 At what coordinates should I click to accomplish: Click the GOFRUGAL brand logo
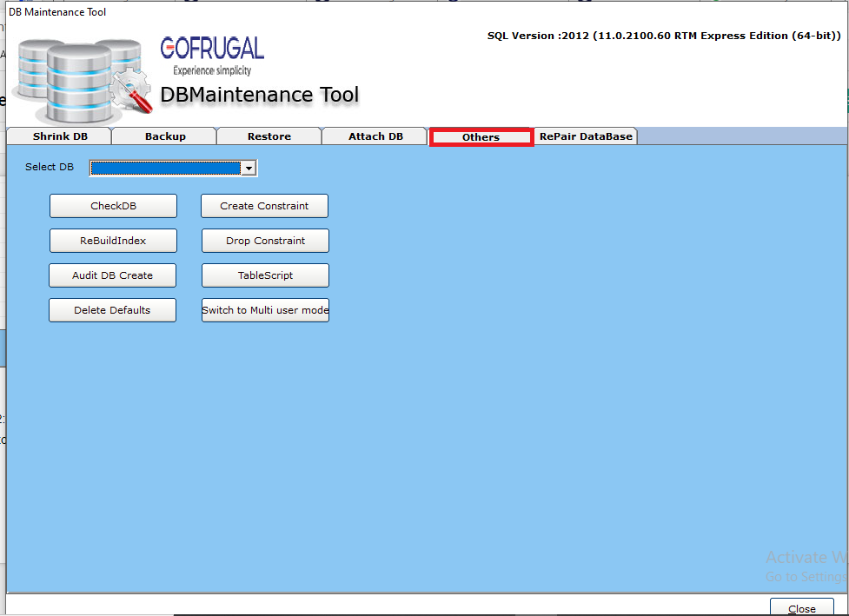212,55
